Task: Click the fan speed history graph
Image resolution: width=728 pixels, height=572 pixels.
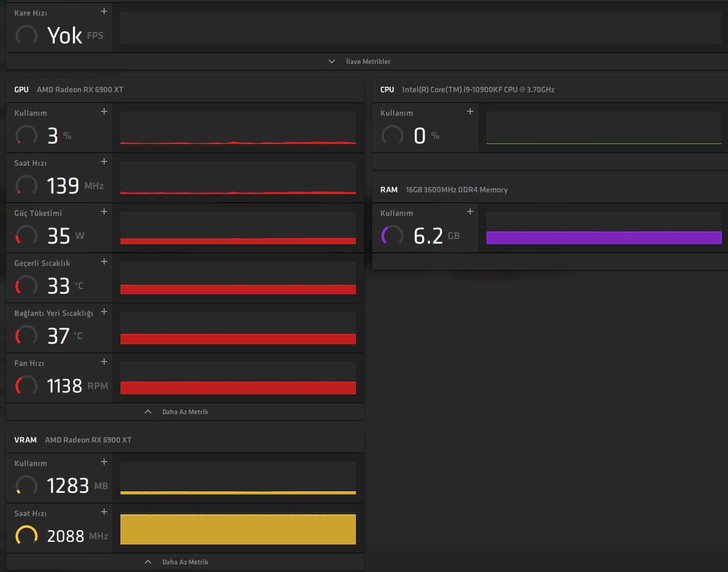Action: click(x=238, y=378)
